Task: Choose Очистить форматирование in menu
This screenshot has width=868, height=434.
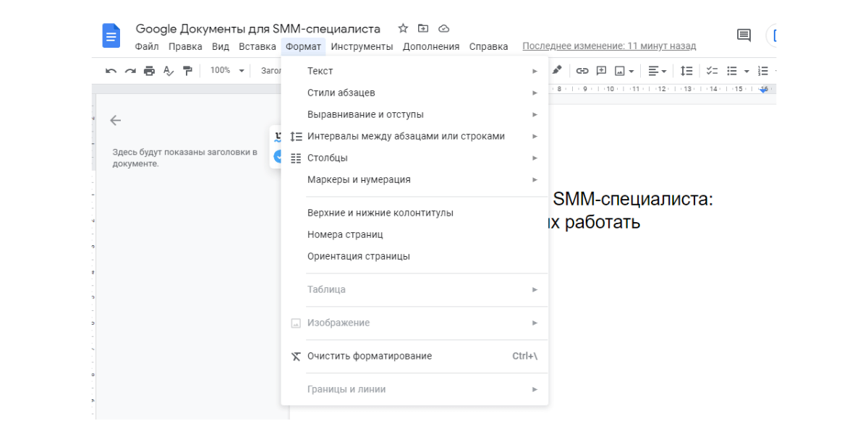Action: pos(369,356)
